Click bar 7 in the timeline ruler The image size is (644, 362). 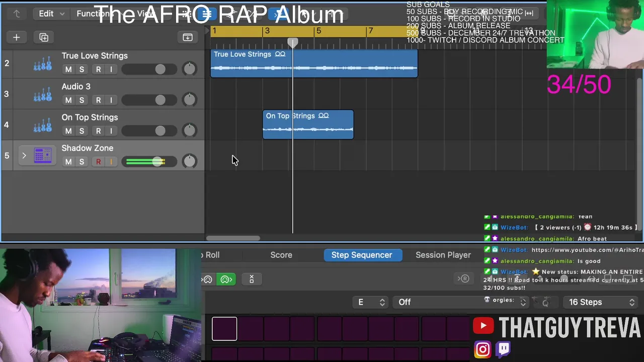(370, 31)
